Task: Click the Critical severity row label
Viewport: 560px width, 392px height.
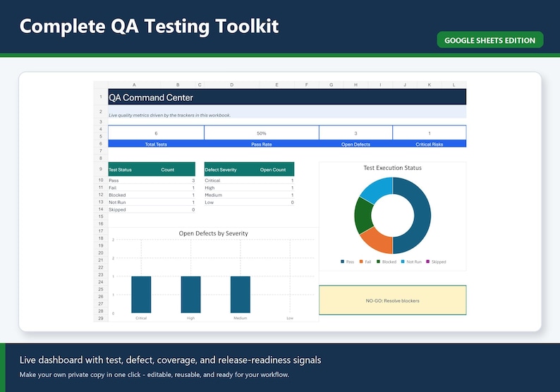Action: pyautogui.click(x=212, y=180)
